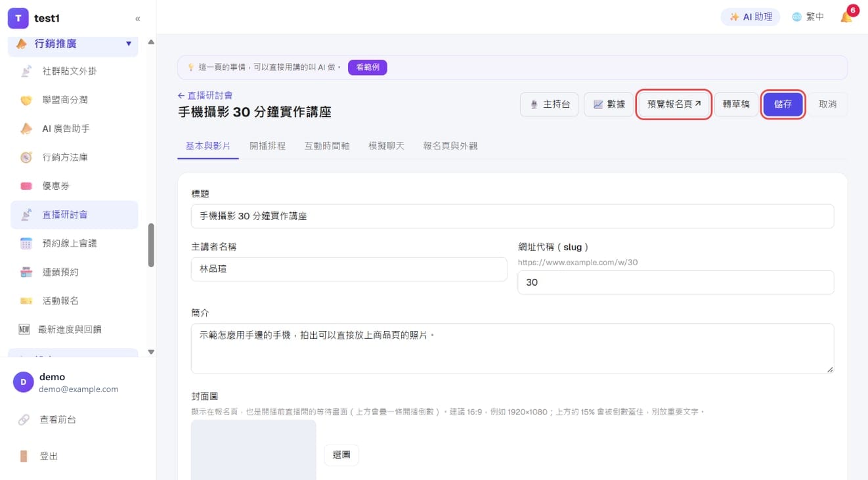Viewport: 868px width, 480px height.
Task: Click the notification bell icon
Action: (846, 17)
